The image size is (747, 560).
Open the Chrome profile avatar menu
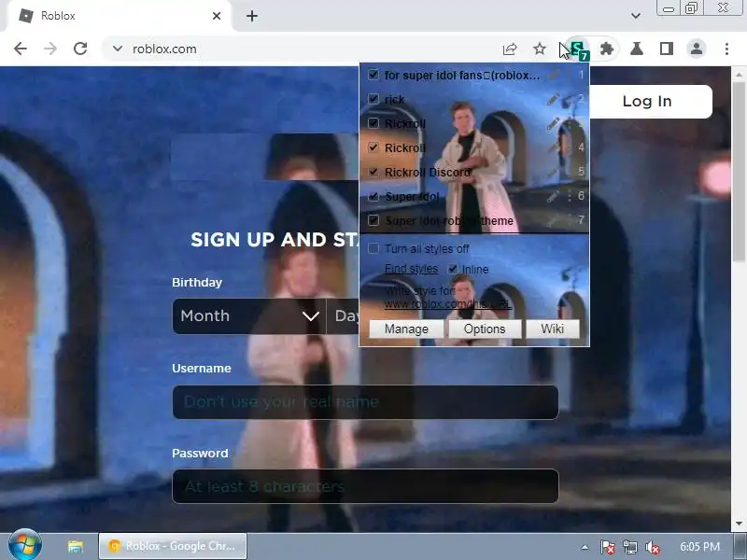tap(697, 49)
